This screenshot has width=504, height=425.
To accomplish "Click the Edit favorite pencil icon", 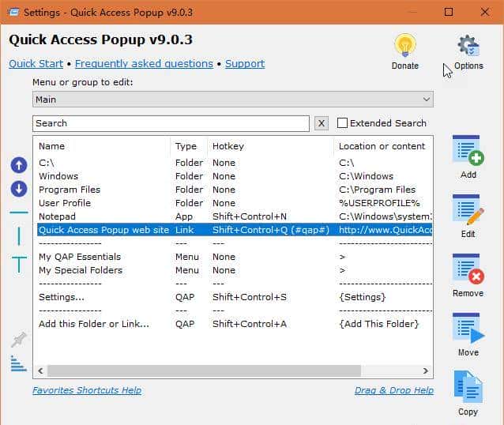I will coord(468,211).
